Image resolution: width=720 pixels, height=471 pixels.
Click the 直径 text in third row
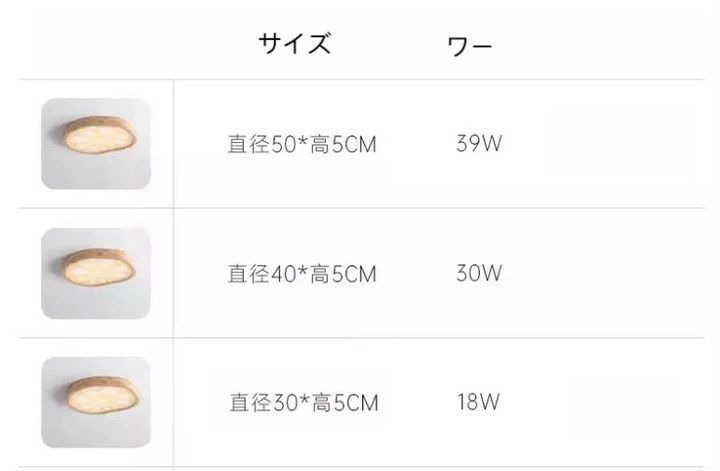pyautogui.click(x=250, y=403)
